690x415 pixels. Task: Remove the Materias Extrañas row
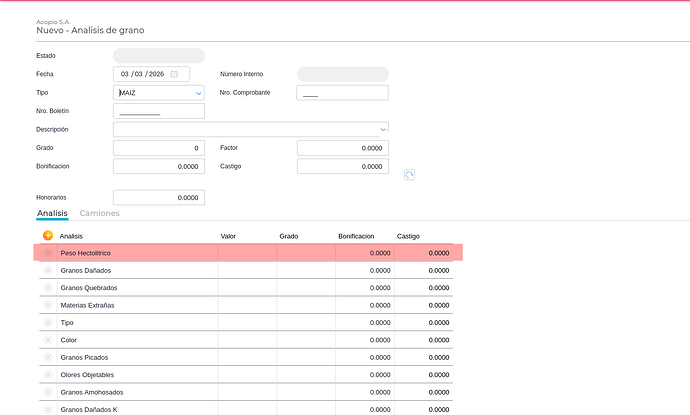click(x=47, y=305)
